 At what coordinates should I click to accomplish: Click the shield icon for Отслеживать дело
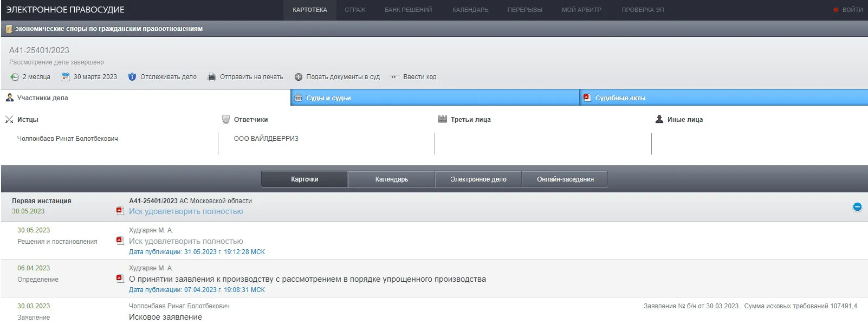pyautogui.click(x=132, y=77)
